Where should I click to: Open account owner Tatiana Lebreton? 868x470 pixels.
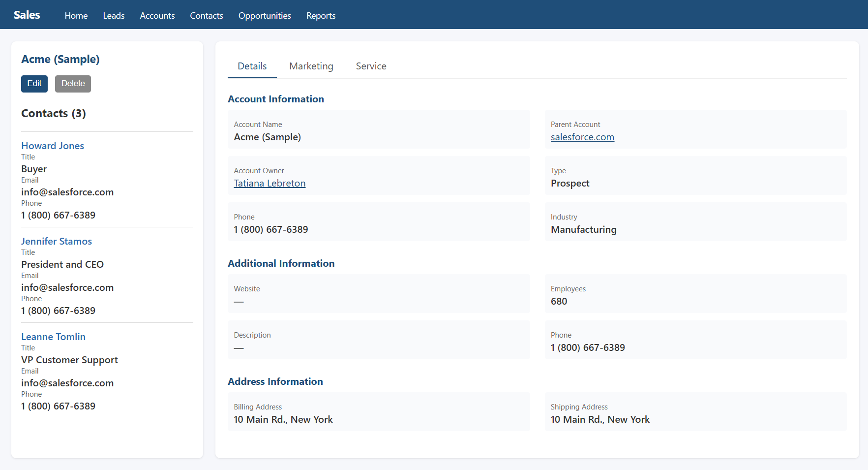(269, 184)
